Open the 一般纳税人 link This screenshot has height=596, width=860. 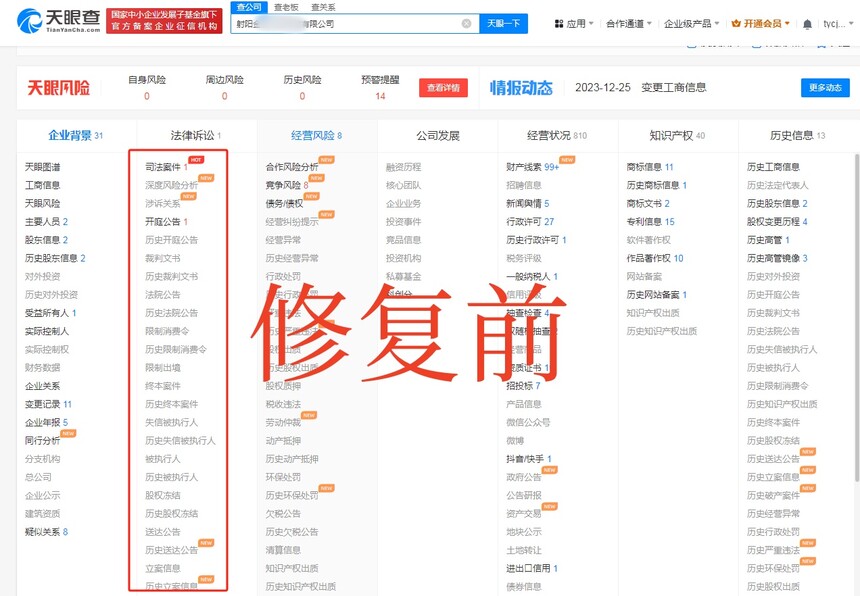click(532, 276)
